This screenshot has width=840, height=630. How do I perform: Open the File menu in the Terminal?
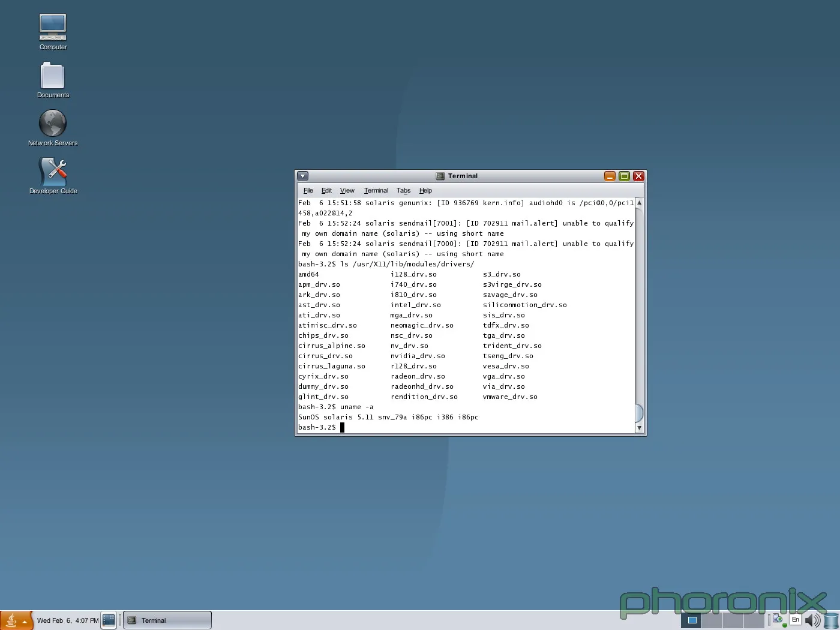coord(308,190)
